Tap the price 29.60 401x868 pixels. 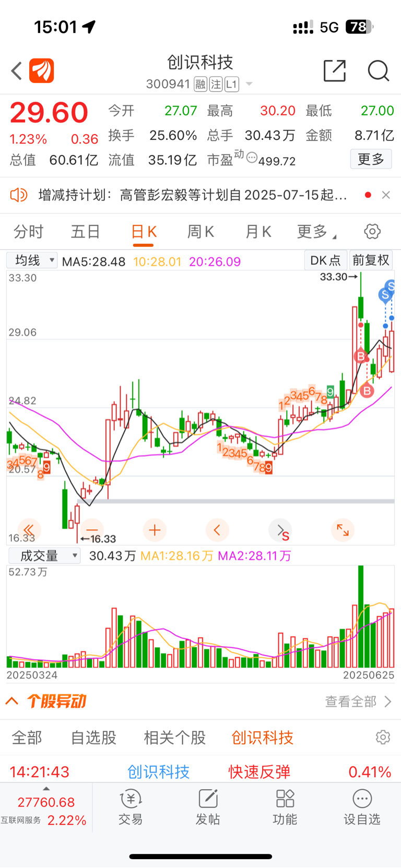(x=49, y=112)
